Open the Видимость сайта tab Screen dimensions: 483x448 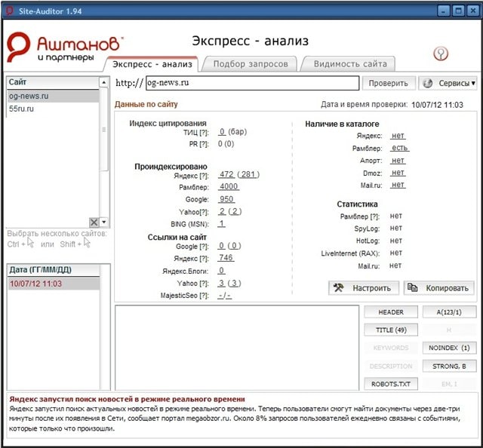click(x=349, y=64)
